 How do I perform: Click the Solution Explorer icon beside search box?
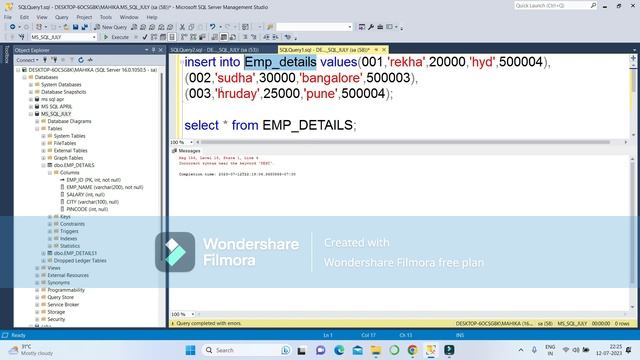coord(362,27)
